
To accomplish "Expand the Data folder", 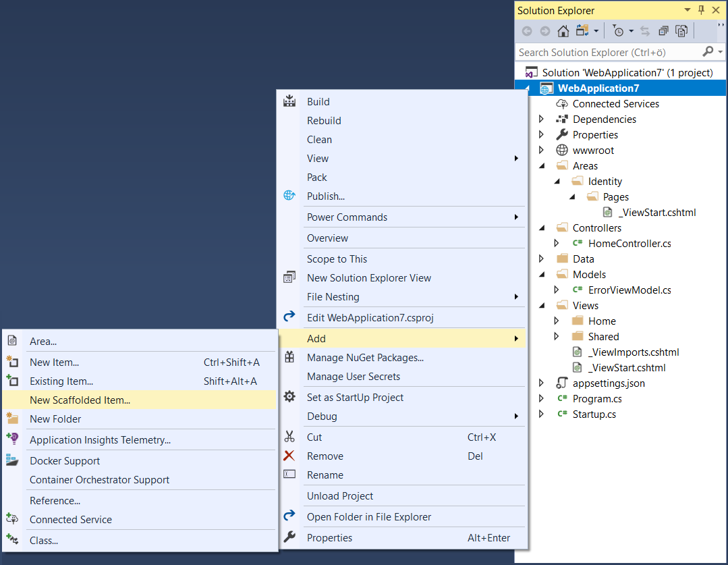I will click(541, 259).
